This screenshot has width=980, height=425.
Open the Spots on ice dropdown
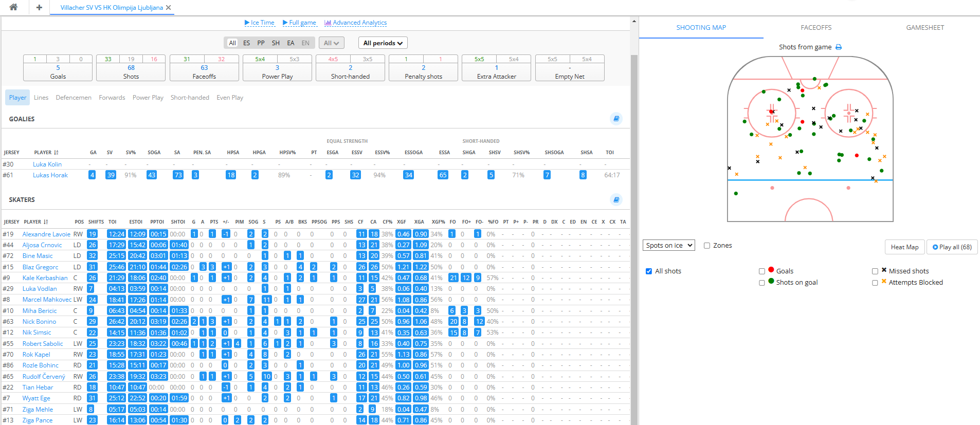(x=668, y=246)
